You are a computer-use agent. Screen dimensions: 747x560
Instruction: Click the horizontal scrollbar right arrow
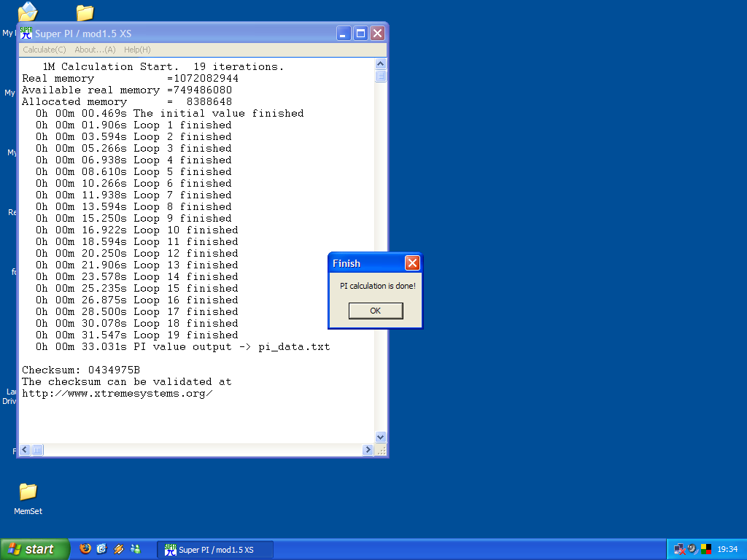click(368, 449)
